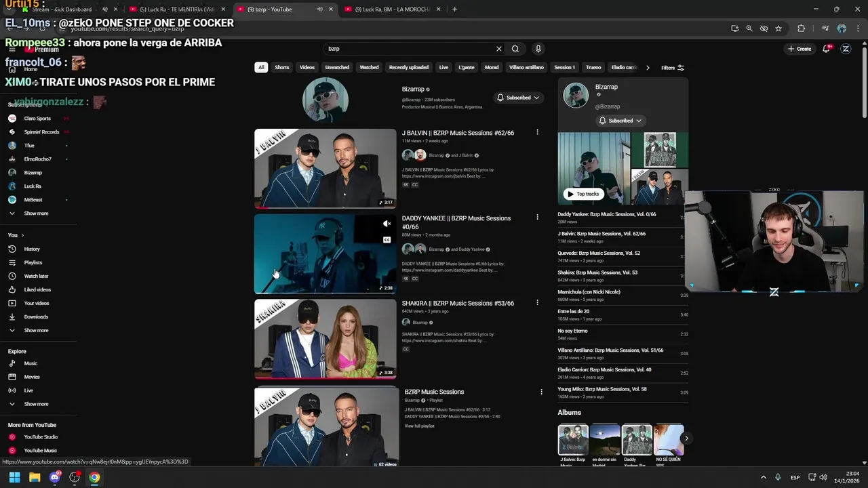Open Music in Explore section
The width and height of the screenshot is (868, 488).
coord(31,363)
